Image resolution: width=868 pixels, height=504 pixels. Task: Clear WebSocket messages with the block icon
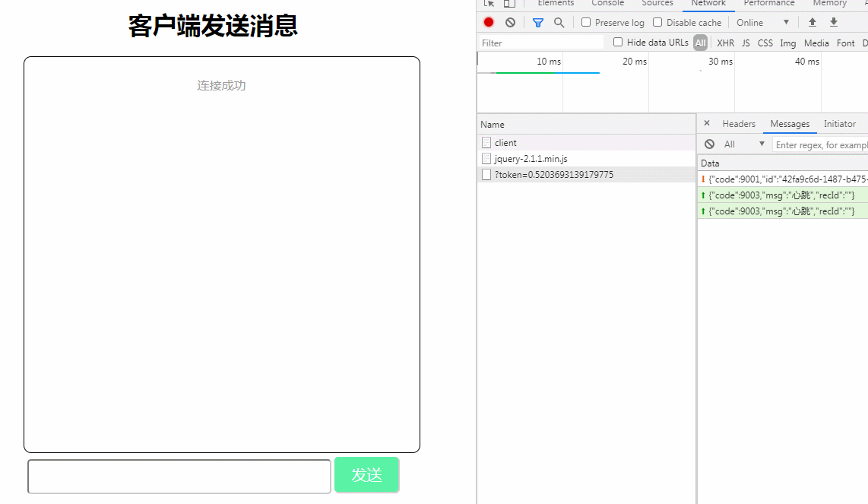(709, 144)
